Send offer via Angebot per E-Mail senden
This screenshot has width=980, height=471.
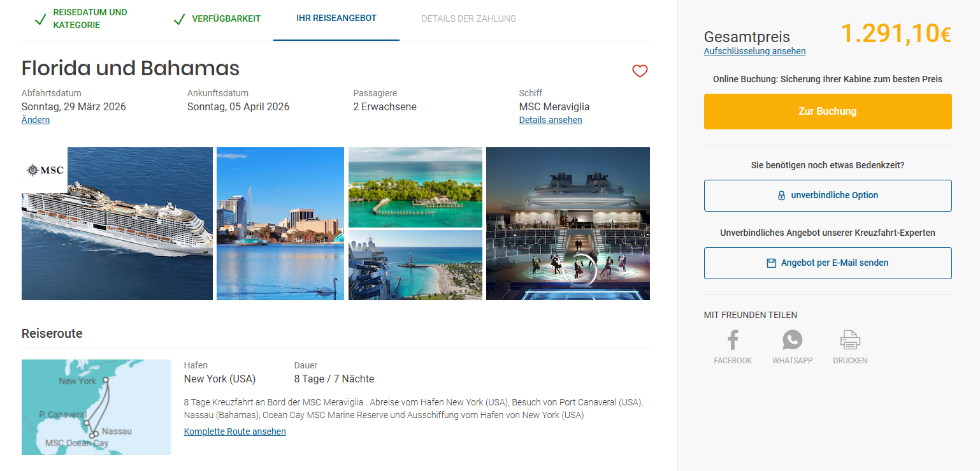click(828, 263)
